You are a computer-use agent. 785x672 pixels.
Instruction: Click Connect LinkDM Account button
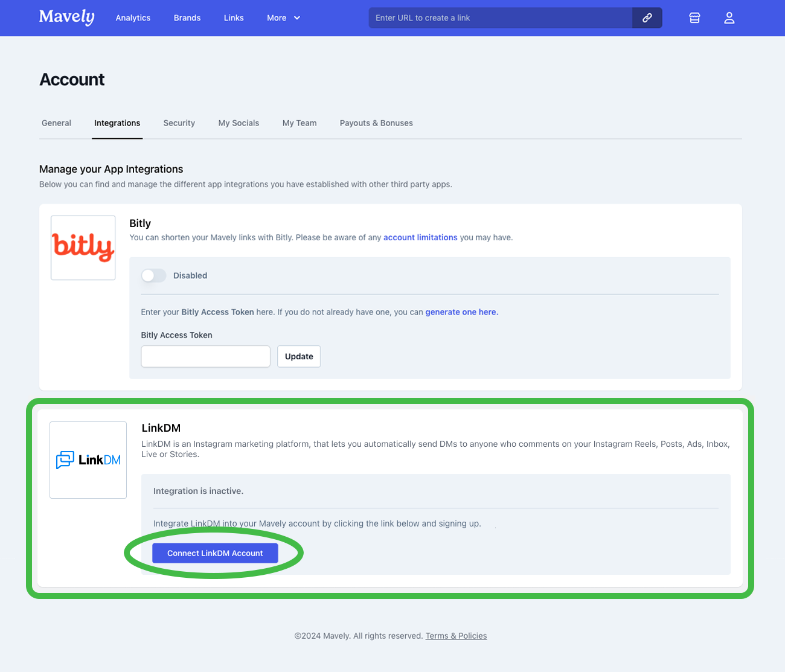[x=215, y=553]
